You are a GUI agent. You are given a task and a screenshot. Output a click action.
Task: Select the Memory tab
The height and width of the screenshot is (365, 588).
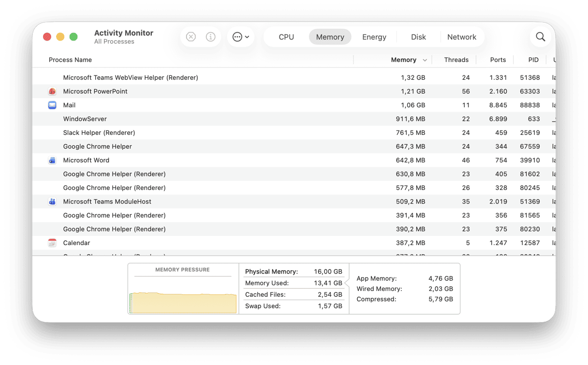pyautogui.click(x=330, y=37)
